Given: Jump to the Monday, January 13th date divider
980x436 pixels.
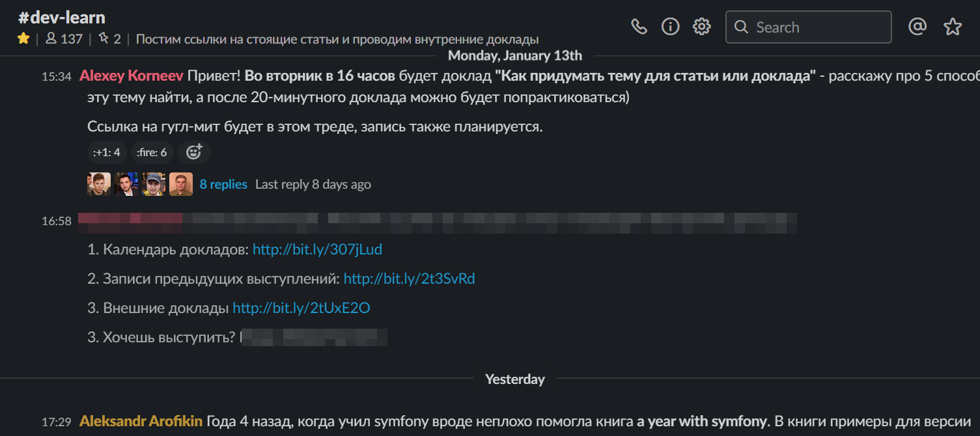Looking at the screenshot, I should coord(514,55).
